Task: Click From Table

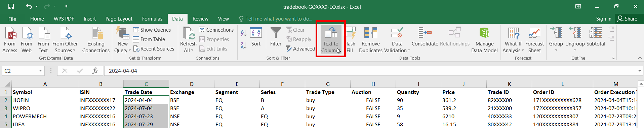Action: click(149, 39)
